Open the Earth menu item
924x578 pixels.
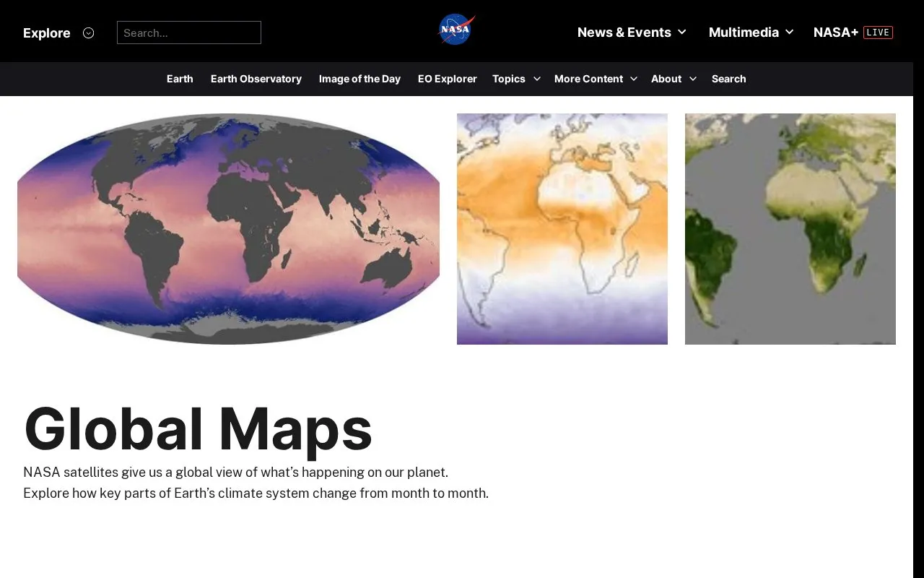click(x=180, y=79)
